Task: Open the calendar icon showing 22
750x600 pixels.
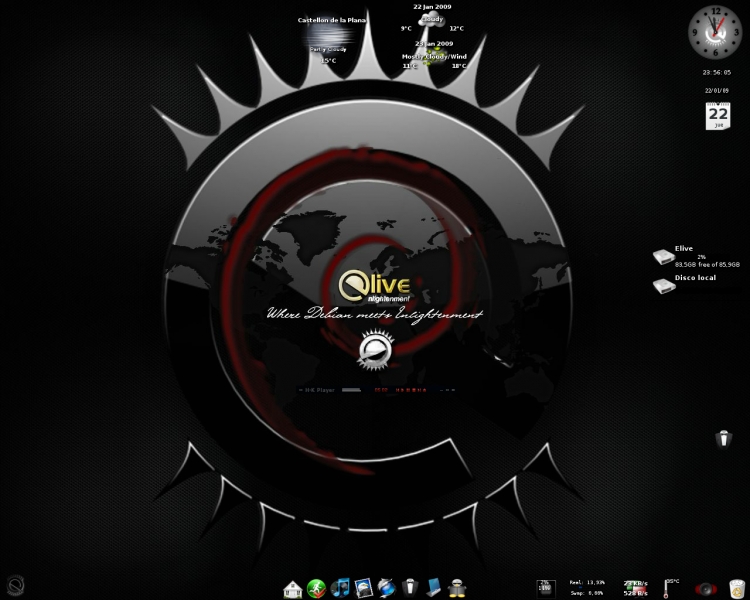Action: tap(718, 116)
